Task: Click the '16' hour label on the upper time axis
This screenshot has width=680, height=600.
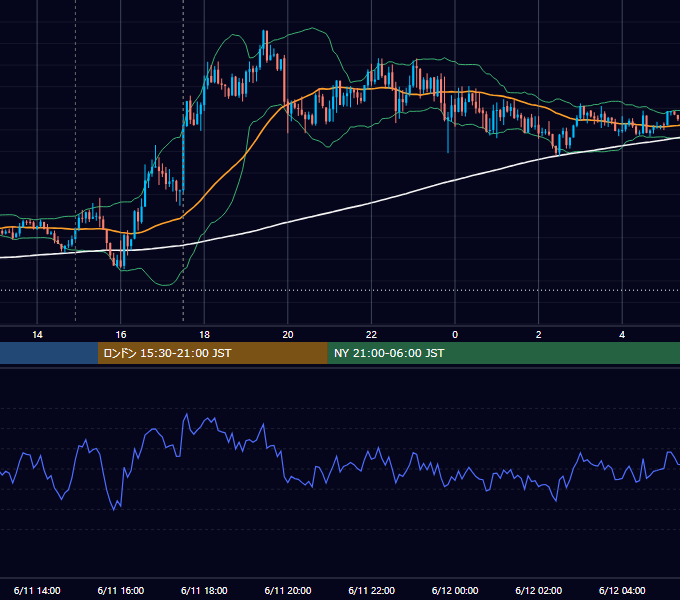Action: click(x=121, y=335)
